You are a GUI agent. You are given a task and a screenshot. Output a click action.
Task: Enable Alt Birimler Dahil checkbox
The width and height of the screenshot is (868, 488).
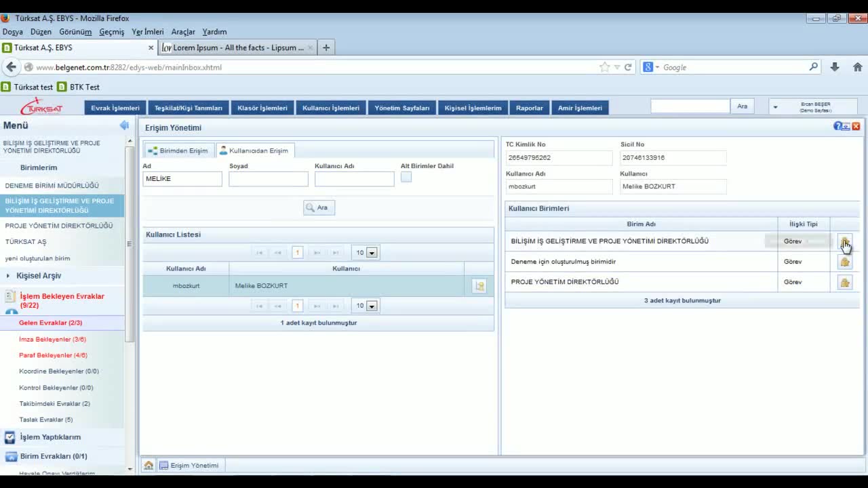pyautogui.click(x=406, y=177)
